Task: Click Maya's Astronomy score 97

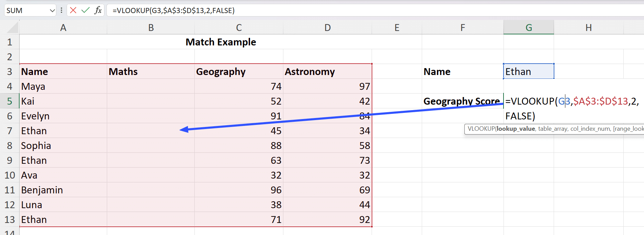Action: tap(327, 86)
